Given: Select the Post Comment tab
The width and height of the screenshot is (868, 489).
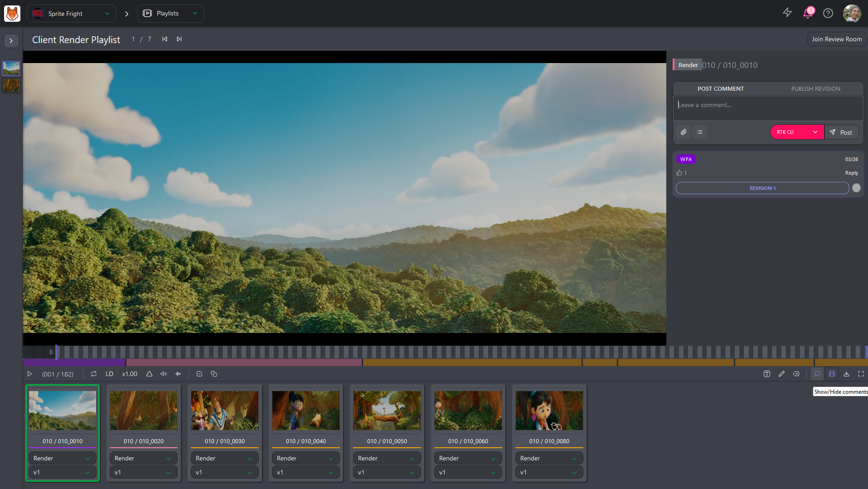Looking at the screenshot, I should pyautogui.click(x=721, y=88).
